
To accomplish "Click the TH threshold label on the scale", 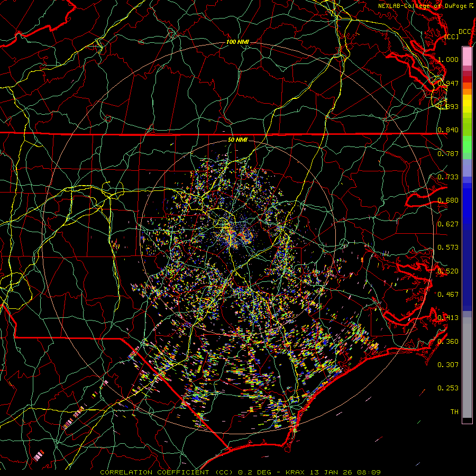I will (x=454, y=412).
